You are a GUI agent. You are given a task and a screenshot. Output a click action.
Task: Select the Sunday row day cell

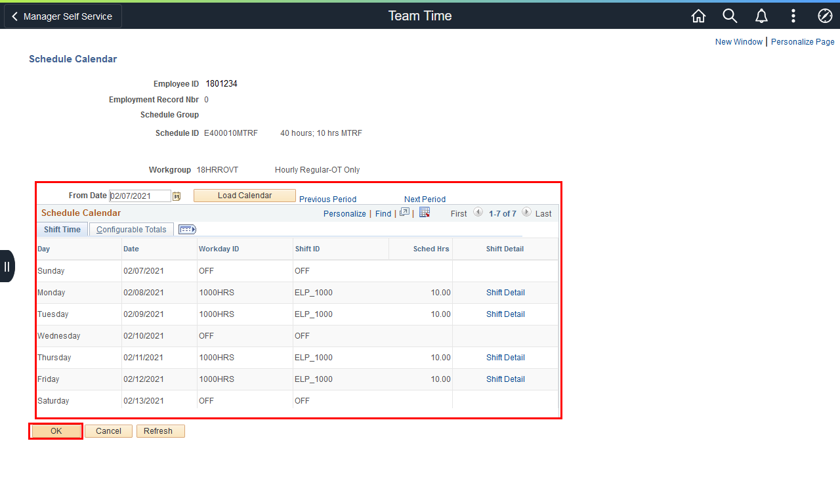coord(51,271)
